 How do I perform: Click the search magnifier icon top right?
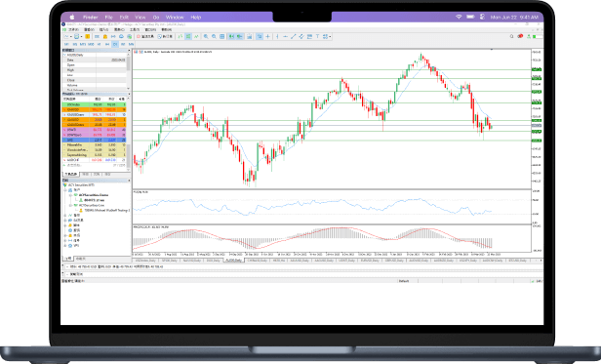(511, 36)
